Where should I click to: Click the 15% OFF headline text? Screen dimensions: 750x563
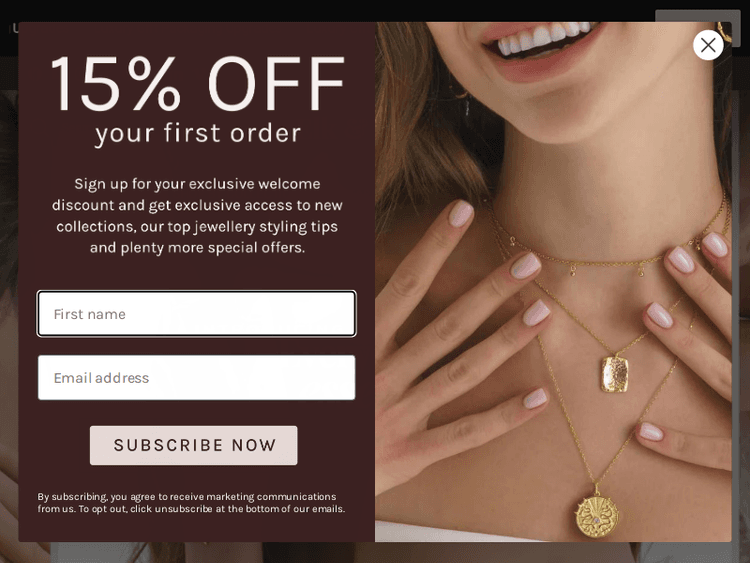point(197,84)
